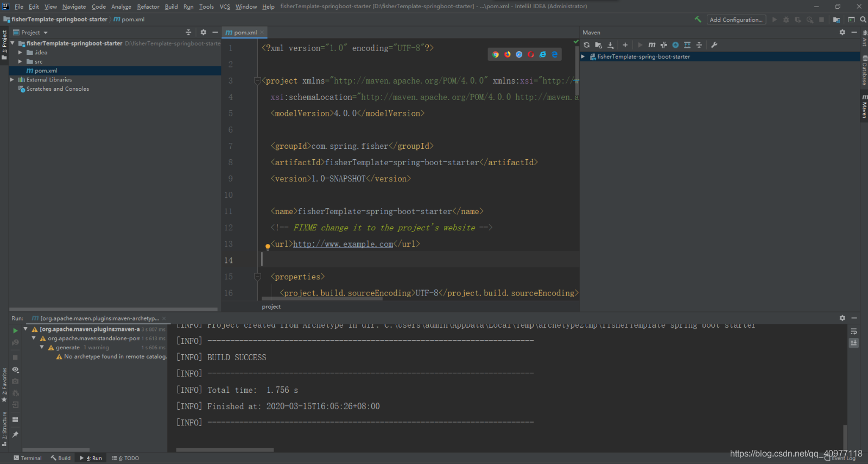Toggle soft-wrap in Run console
Image resolution: width=868 pixels, height=464 pixels.
(x=853, y=331)
